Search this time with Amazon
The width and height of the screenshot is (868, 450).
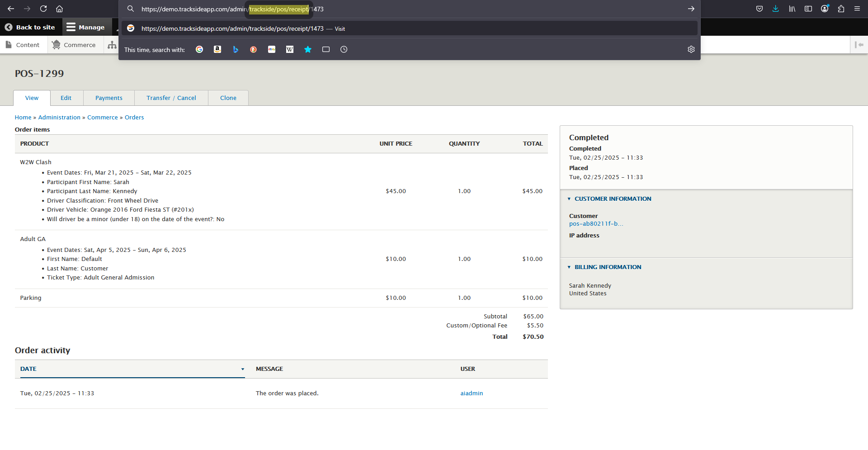[217, 49]
